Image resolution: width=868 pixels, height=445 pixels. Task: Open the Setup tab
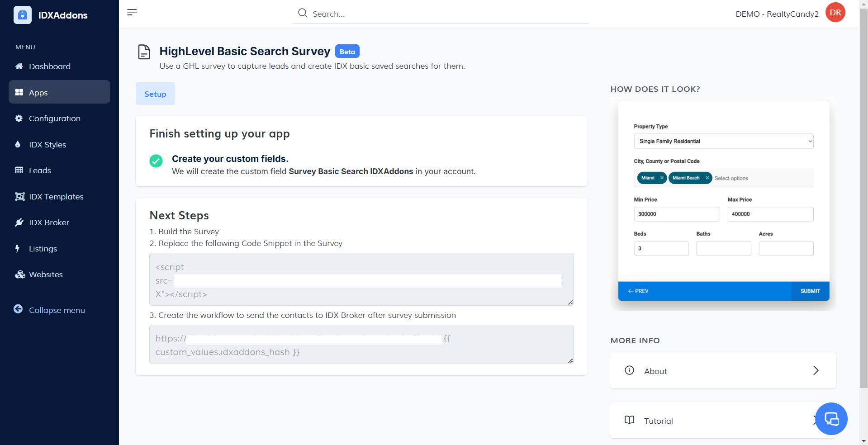pos(155,94)
